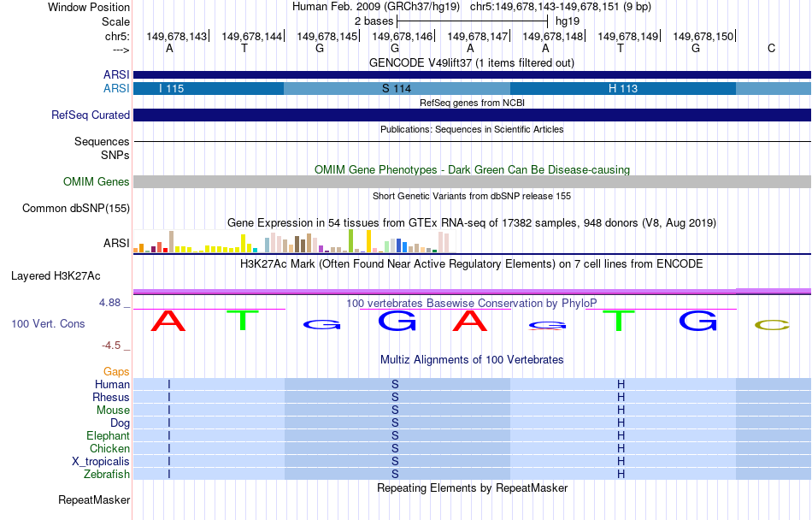
Task: Click the 149,678,147 ruler position
Action: click(478, 36)
